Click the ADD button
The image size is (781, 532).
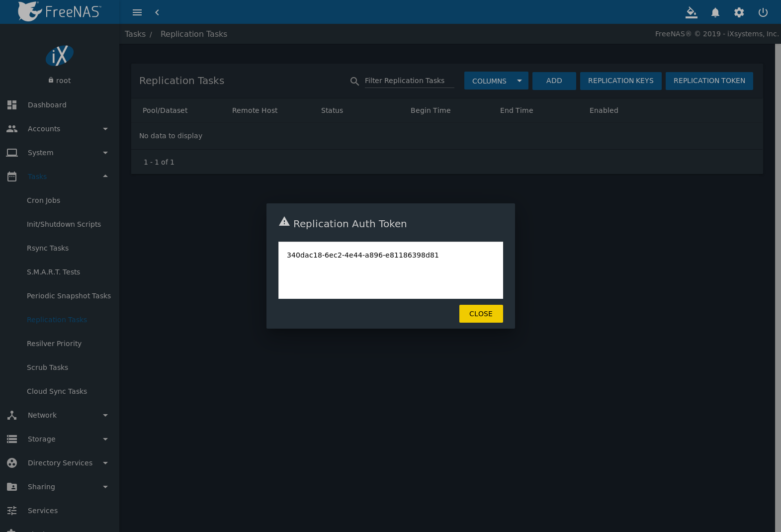coord(554,81)
